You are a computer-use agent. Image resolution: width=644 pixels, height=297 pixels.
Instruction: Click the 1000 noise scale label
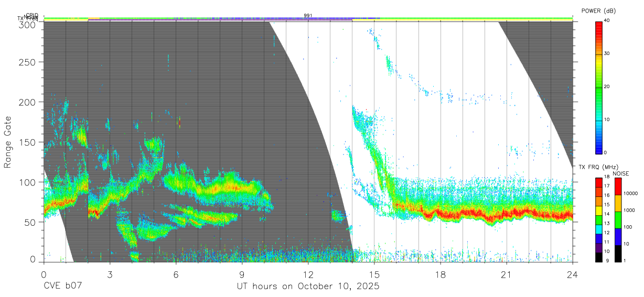[629, 210]
